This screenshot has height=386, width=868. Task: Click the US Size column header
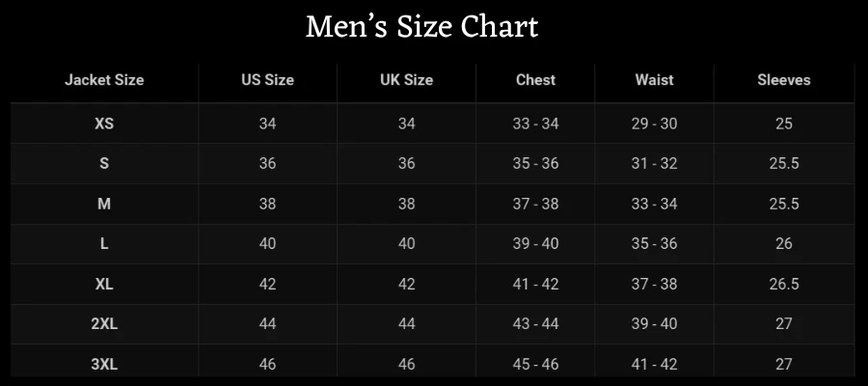pos(267,80)
